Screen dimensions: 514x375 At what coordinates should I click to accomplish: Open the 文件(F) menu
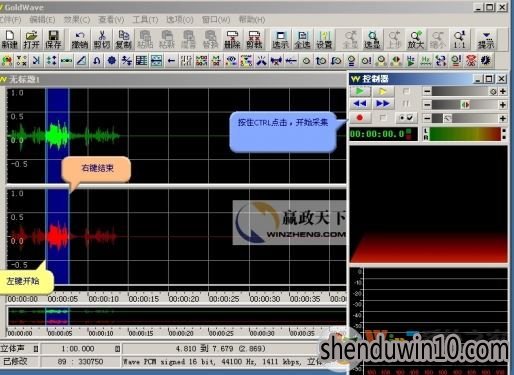tap(10, 20)
